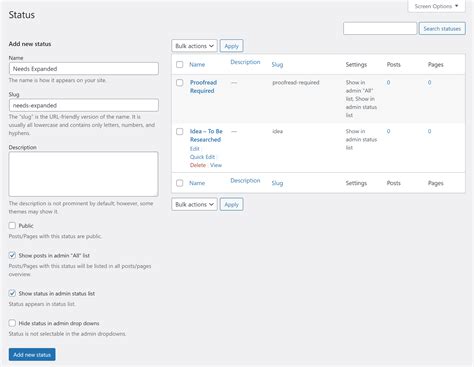Tick the select-all checkbox in table header
474x367 pixels.
180,65
